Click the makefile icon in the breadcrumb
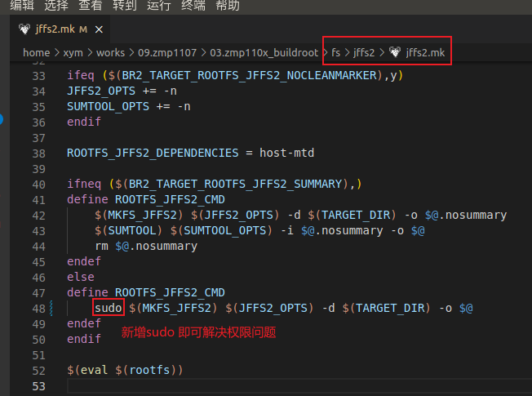The height and width of the screenshot is (396, 532). click(x=395, y=52)
